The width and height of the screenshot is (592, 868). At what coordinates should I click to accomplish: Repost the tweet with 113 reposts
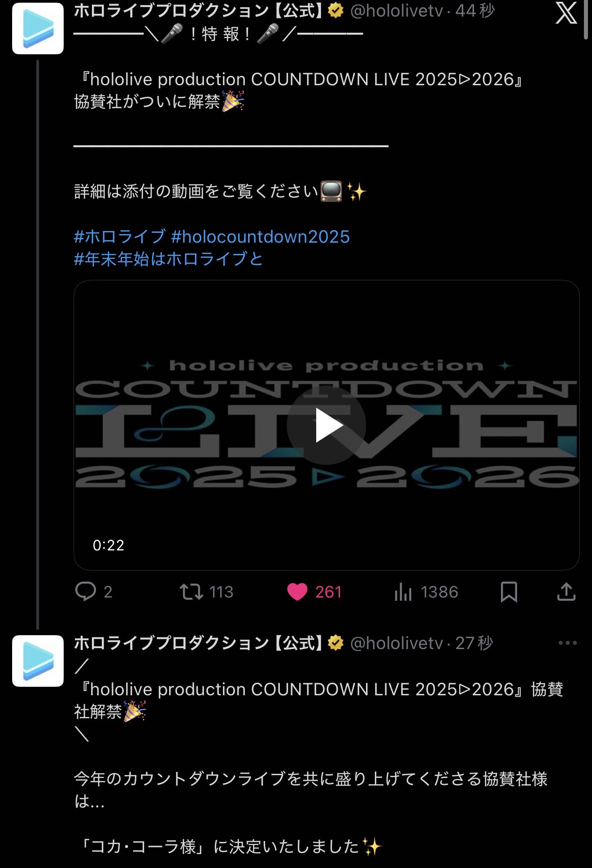point(192,592)
